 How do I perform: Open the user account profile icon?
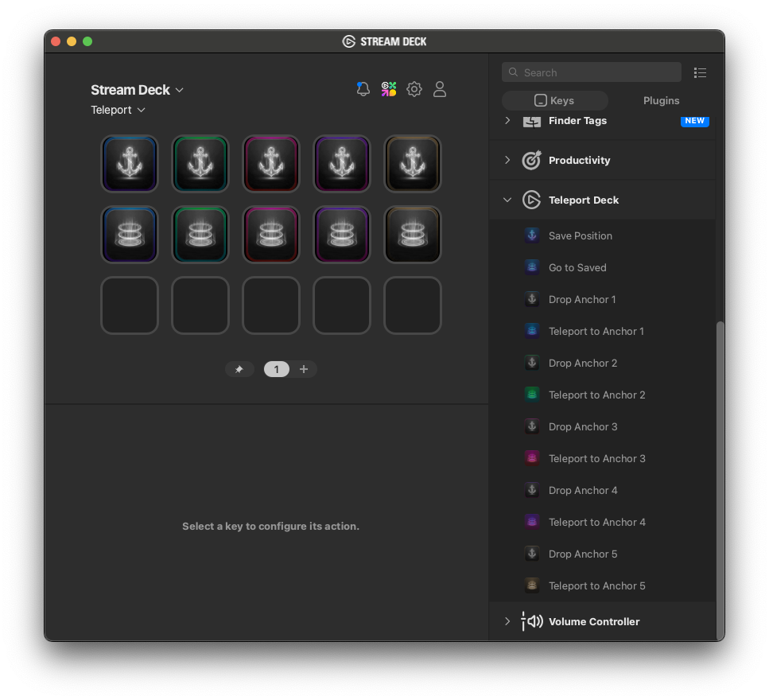[440, 89]
